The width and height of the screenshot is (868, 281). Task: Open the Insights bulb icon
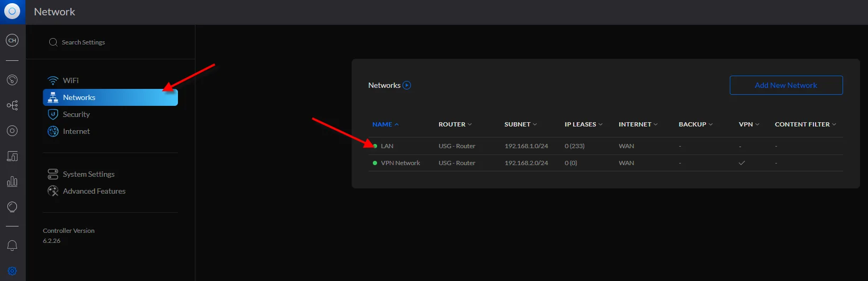12,207
